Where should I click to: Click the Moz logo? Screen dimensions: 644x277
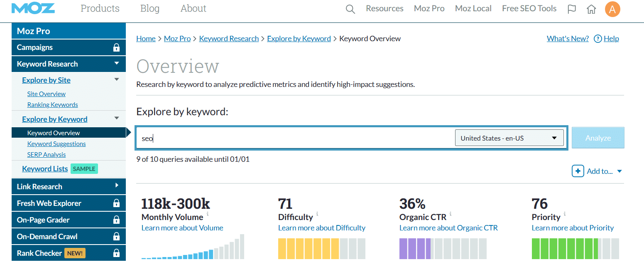[33, 8]
